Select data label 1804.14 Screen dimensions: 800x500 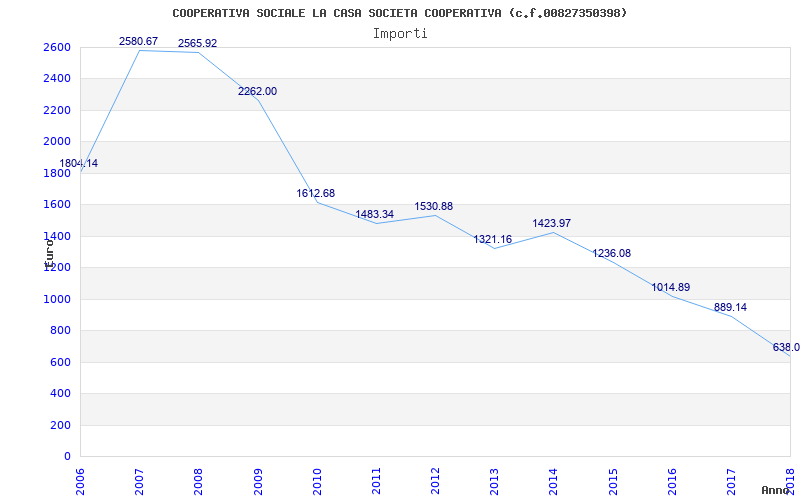tap(79, 164)
